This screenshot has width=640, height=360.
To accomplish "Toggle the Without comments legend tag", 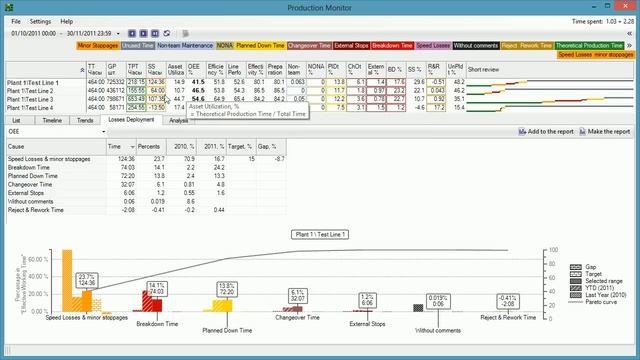I will click(476, 45).
